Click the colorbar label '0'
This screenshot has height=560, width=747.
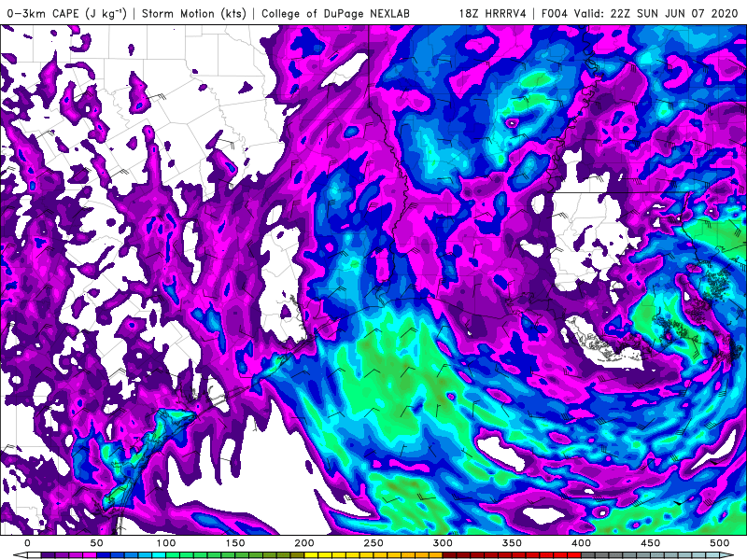coord(27,543)
